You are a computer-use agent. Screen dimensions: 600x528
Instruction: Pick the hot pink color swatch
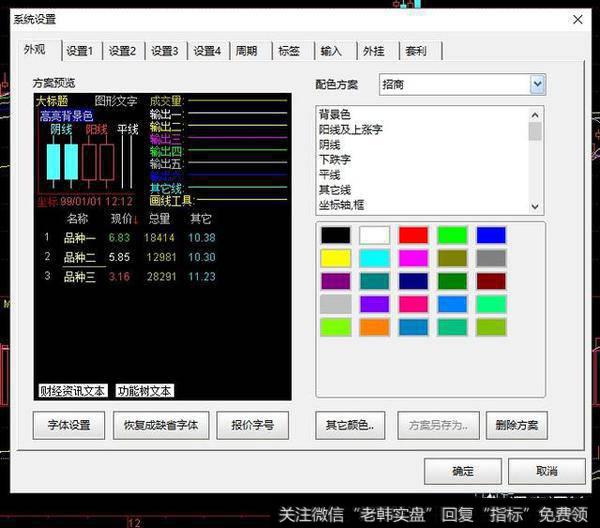[413, 304]
